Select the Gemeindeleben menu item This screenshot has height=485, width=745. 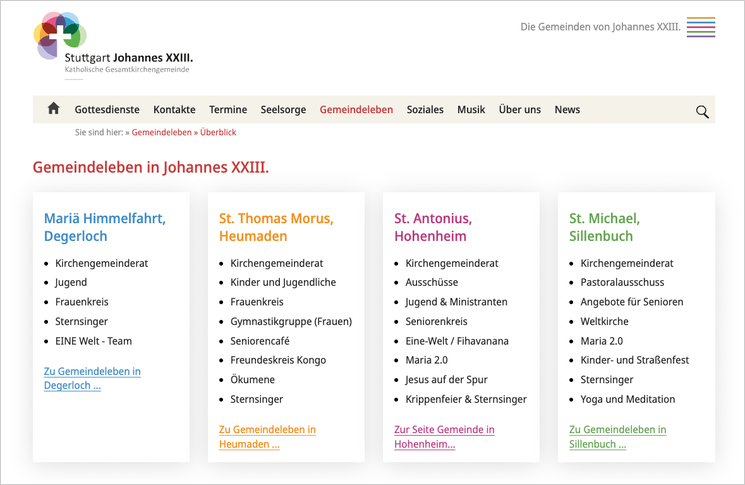coord(356,110)
